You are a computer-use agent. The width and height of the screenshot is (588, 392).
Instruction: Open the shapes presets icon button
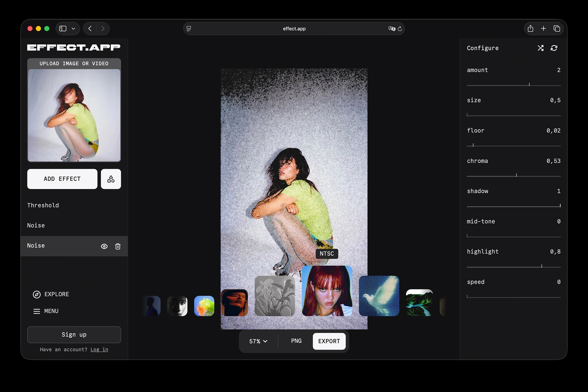[x=111, y=179]
